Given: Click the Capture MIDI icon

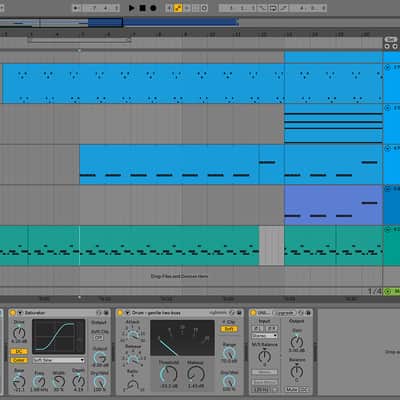Looking at the screenshot, I should 196,8.
